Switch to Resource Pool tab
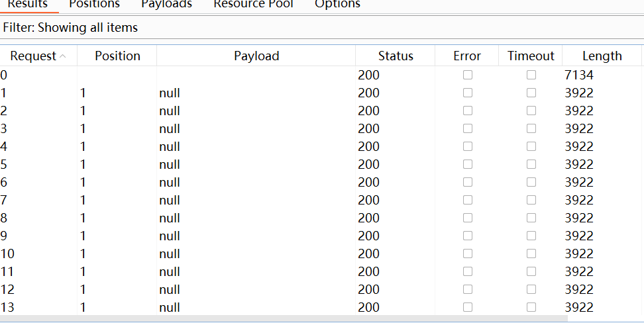Image resolution: width=644 pixels, height=323 pixels. pyautogui.click(x=253, y=4)
